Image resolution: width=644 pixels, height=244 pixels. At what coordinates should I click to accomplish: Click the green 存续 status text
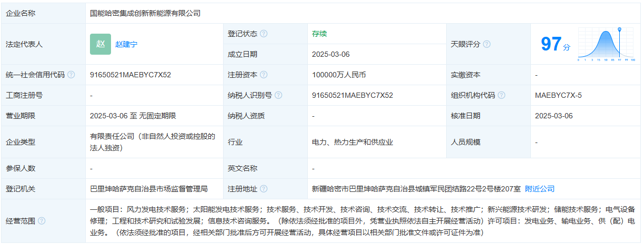point(319,34)
